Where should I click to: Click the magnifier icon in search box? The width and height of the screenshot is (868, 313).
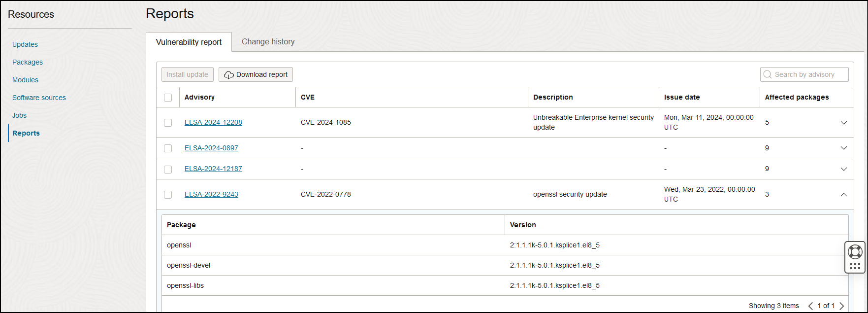click(x=768, y=74)
